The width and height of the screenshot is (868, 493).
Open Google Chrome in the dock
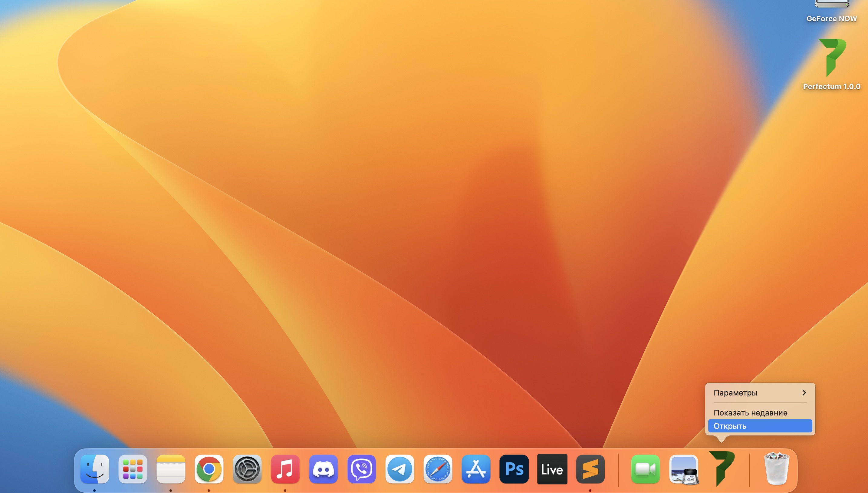[209, 469]
